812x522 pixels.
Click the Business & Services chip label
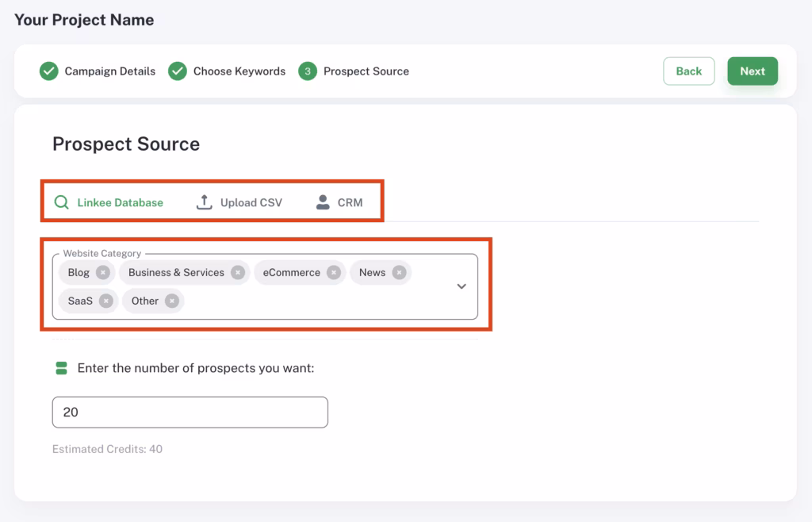coord(176,272)
